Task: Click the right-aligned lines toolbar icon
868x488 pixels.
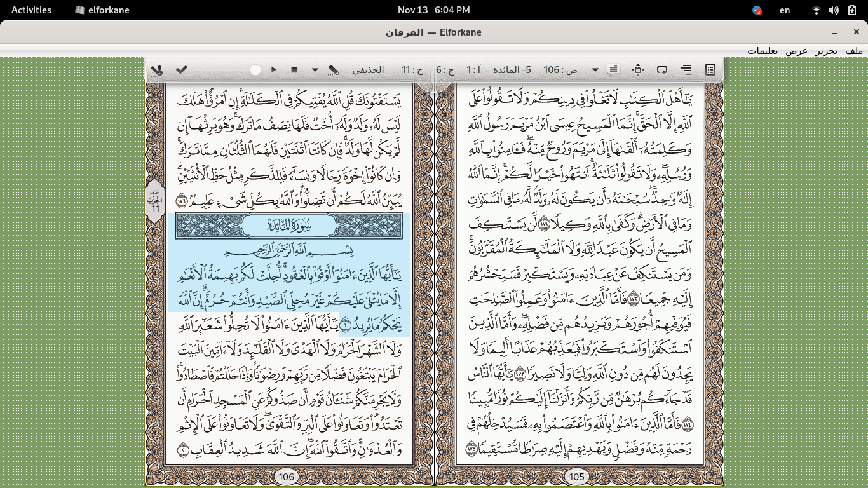Action: click(686, 70)
